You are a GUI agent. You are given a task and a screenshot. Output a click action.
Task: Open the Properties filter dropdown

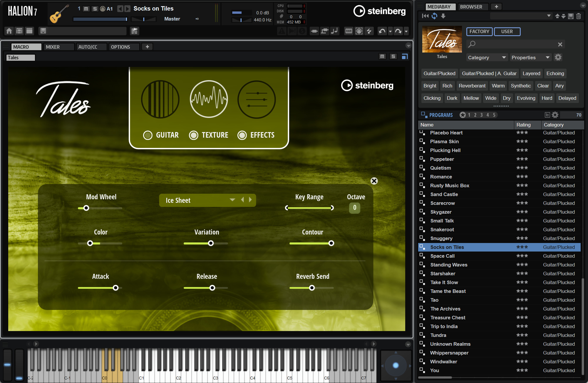(x=530, y=58)
